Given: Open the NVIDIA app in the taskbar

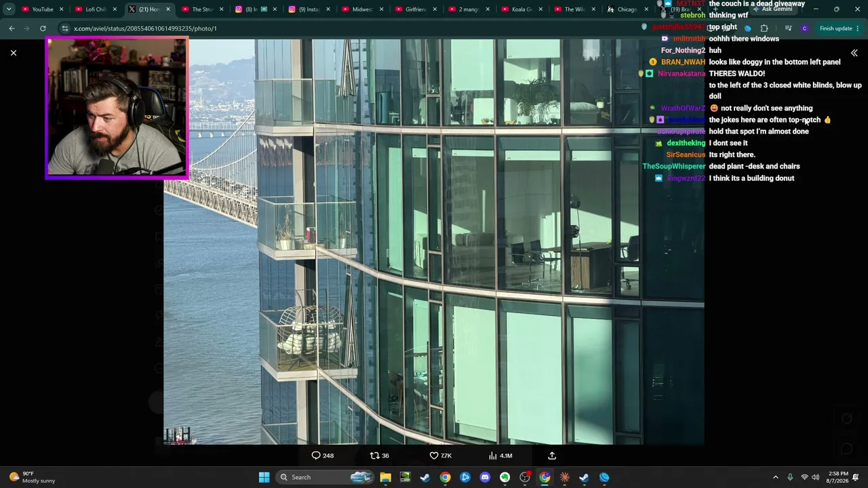Looking at the screenshot, I should coord(405,477).
